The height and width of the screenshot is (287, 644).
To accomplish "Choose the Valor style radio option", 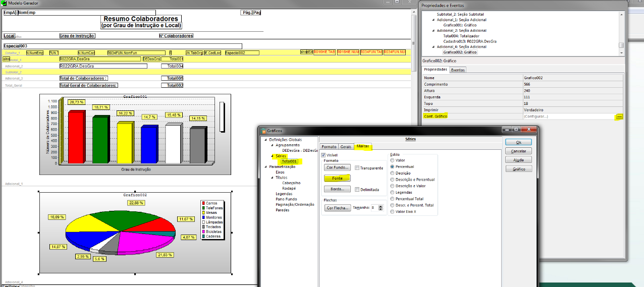I will (x=392, y=160).
